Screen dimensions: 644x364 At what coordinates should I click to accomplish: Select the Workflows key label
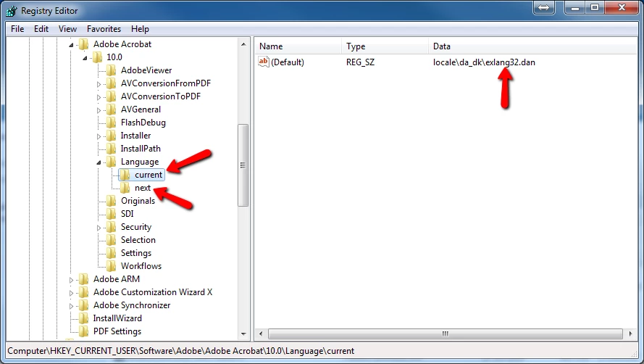coord(141,266)
